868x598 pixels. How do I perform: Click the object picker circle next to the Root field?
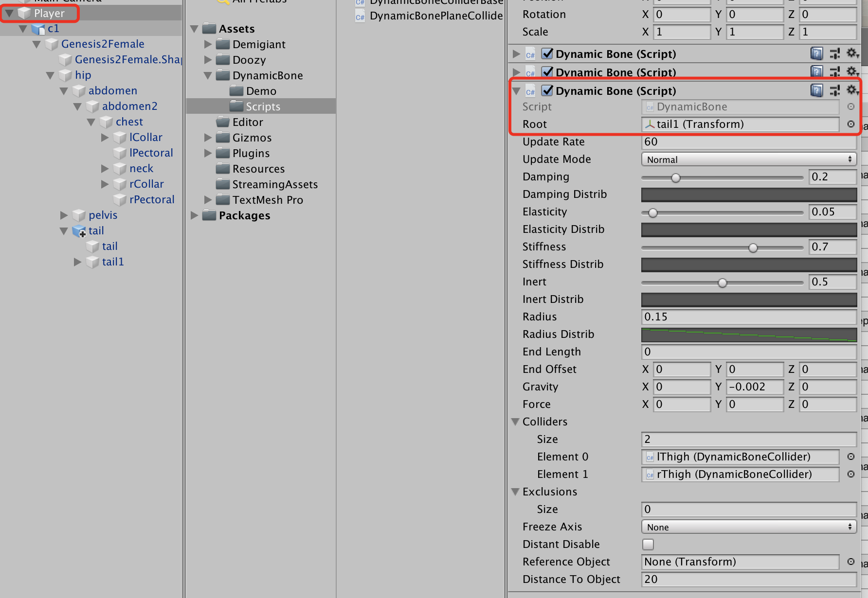pyautogui.click(x=850, y=124)
